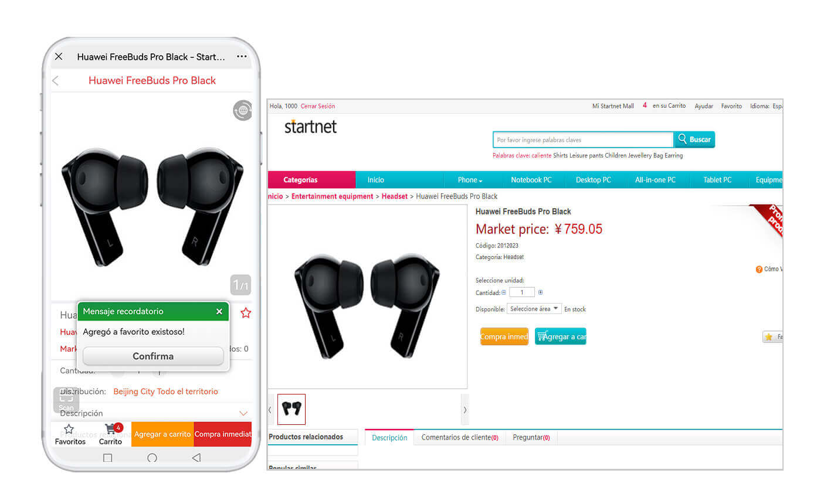Confirm the favorite added message
827x504 pixels.
click(153, 356)
